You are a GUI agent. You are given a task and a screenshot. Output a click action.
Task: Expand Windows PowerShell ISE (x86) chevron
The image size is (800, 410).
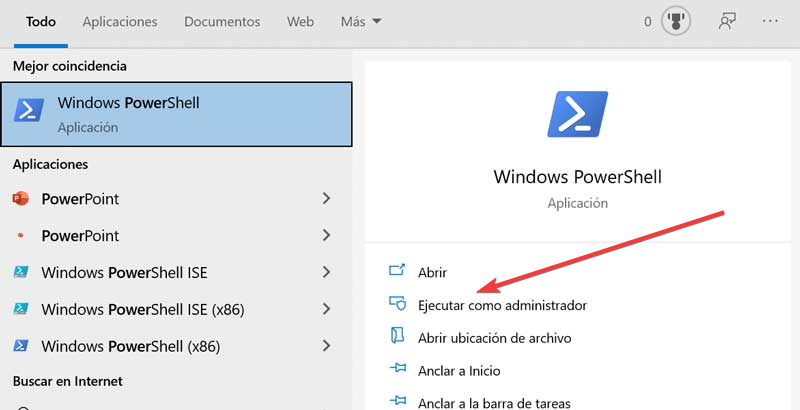[x=327, y=309]
